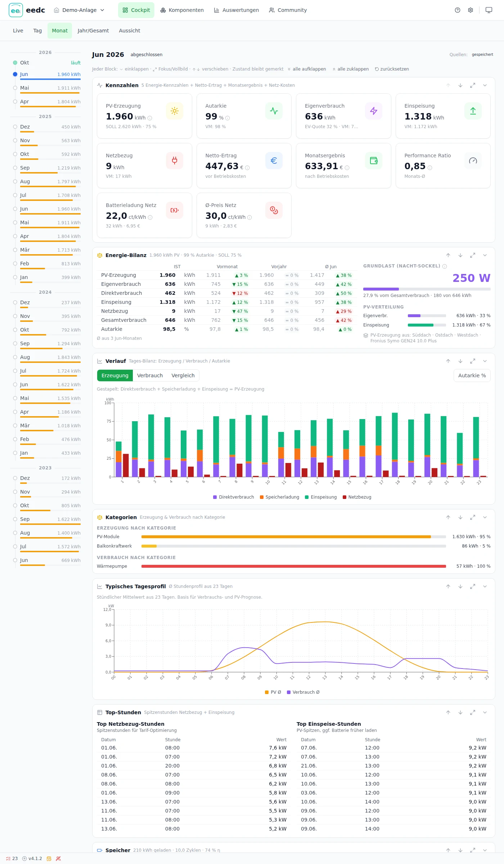
Task: Collapse the Verlauf block
Action: pos(485,361)
